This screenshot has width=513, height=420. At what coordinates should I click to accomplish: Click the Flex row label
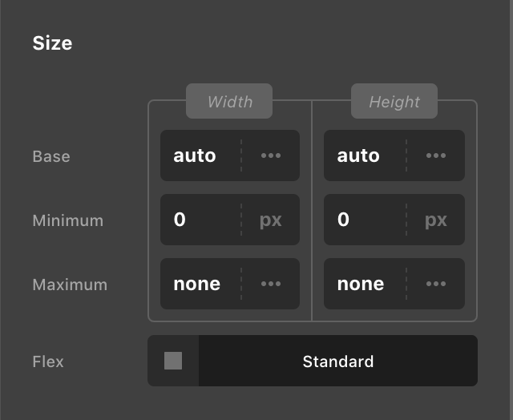click(x=48, y=361)
